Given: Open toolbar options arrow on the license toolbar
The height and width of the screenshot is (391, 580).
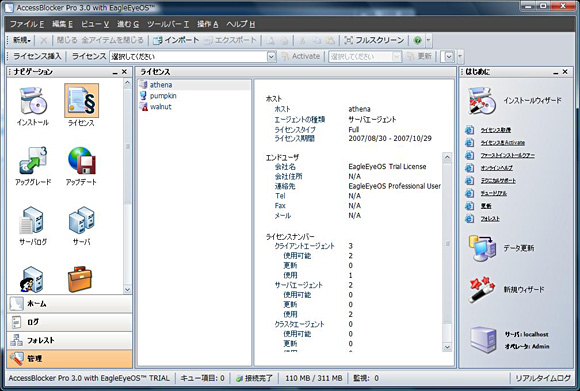Looking at the screenshot, I should coord(460,57).
